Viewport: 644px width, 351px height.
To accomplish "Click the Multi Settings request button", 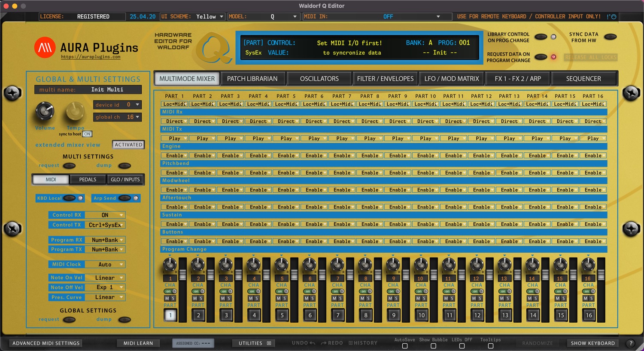I will click(69, 166).
